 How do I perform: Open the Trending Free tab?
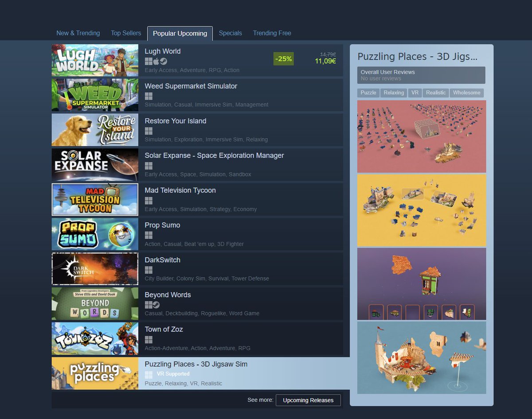click(x=272, y=33)
